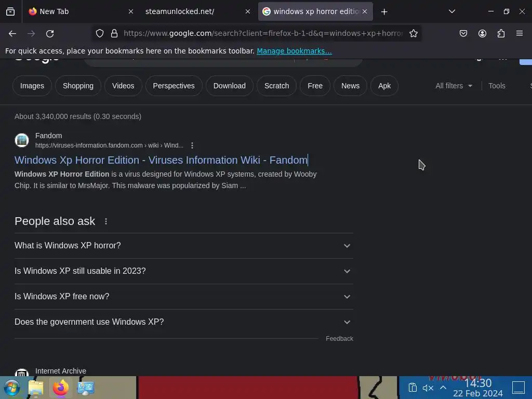Open Windows Xp Horror Edition Fandom link

tap(161, 160)
